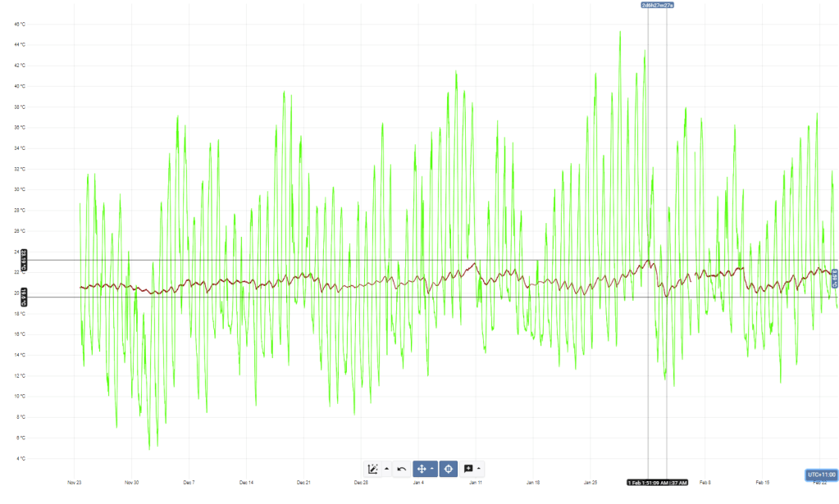
Task: Select the time span label atop the cursors
Action: [x=657, y=5]
